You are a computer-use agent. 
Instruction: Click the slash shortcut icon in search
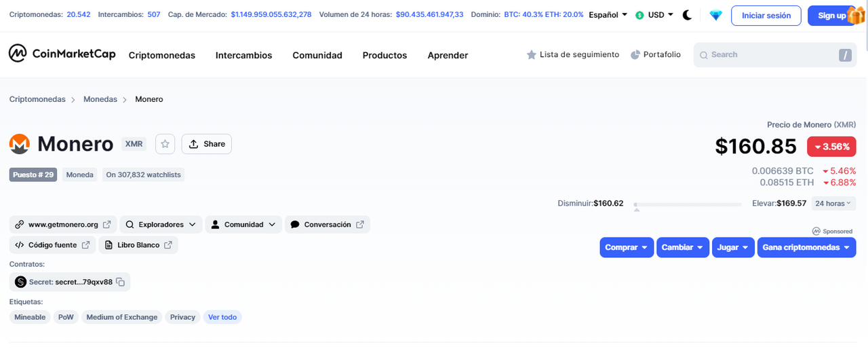click(845, 56)
